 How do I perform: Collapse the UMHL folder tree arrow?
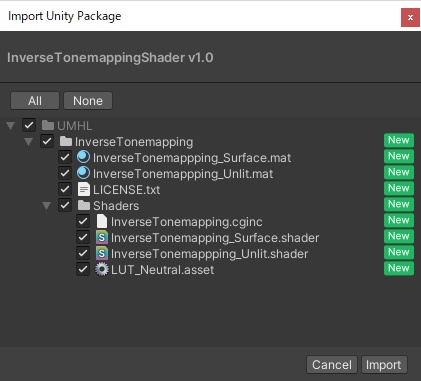(x=11, y=126)
